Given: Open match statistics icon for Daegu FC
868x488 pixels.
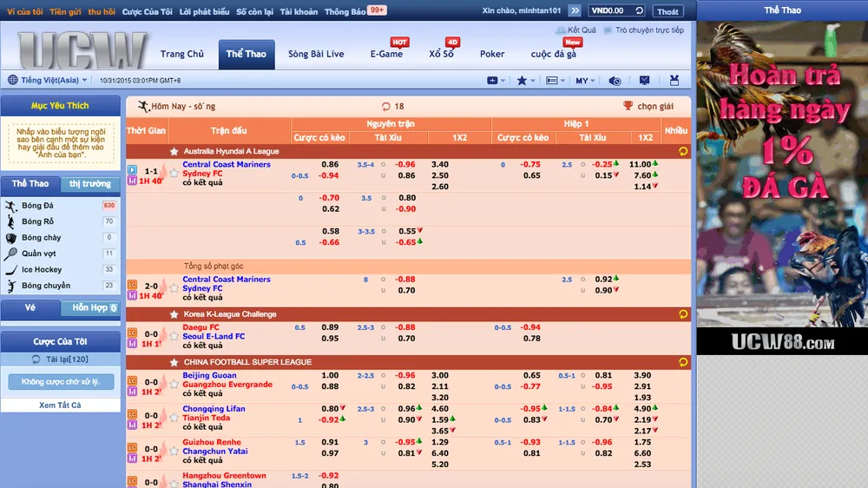Looking at the screenshot, I should 132,343.
